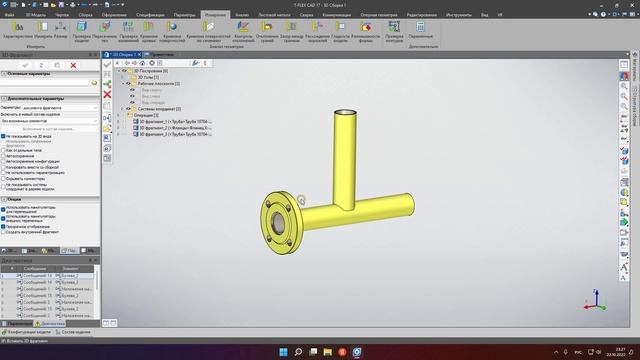Screen dimensions: 640x360
Task: Launch the Проверка контуров tool
Action: [394, 31]
